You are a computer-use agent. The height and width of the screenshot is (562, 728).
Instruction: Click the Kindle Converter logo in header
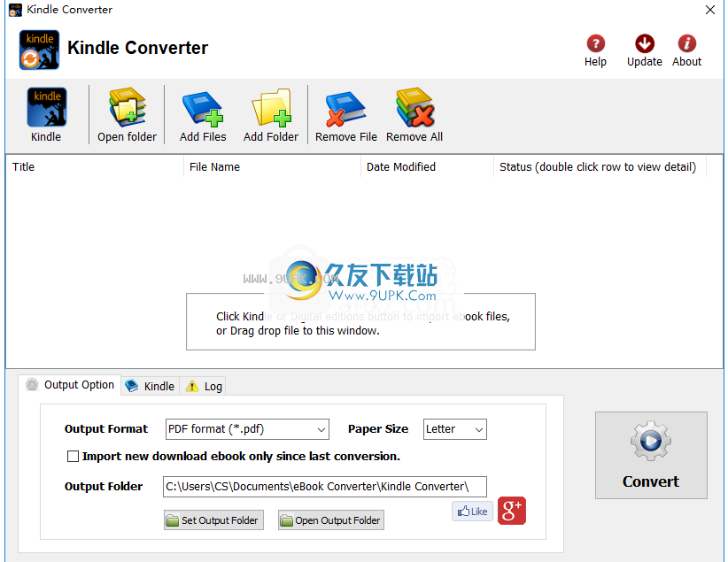coord(39,50)
